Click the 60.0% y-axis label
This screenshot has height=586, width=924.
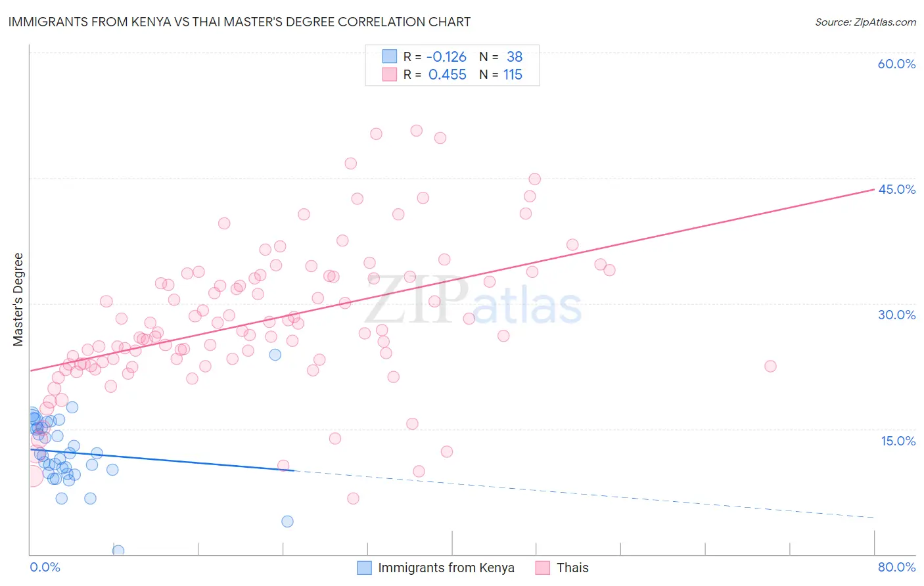(x=896, y=64)
